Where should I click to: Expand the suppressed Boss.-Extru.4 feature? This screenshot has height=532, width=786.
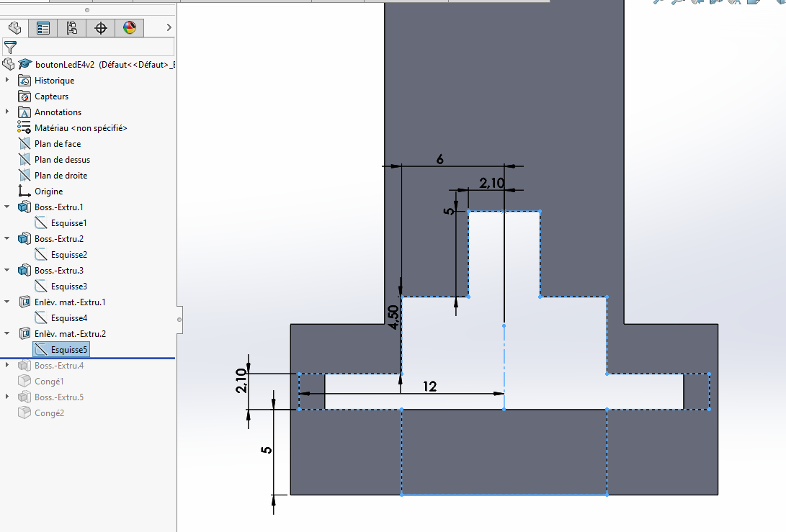7,366
